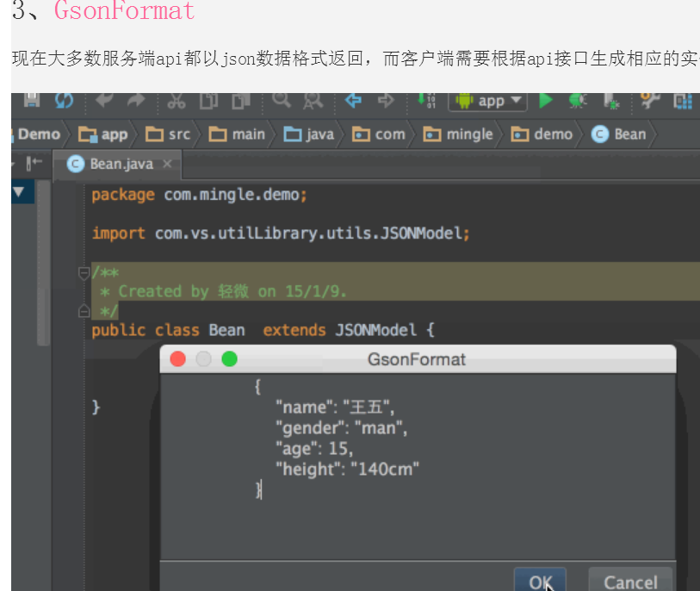Image resolution: width=700 pixels, height=591 pixels.
Task: Click Cancel in the GsonFormat dialog
Action: pos(630,581)
